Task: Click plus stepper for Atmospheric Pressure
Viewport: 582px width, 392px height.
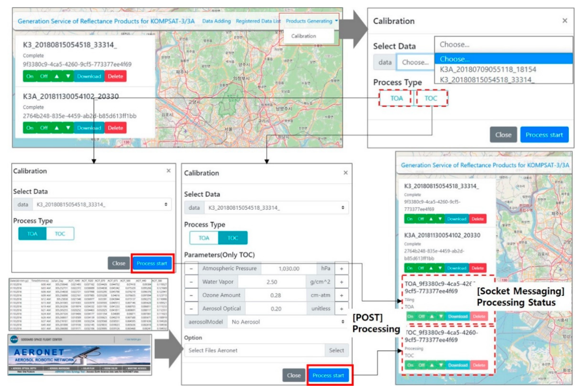Action: pyautogui.click(x=341, y=269)
